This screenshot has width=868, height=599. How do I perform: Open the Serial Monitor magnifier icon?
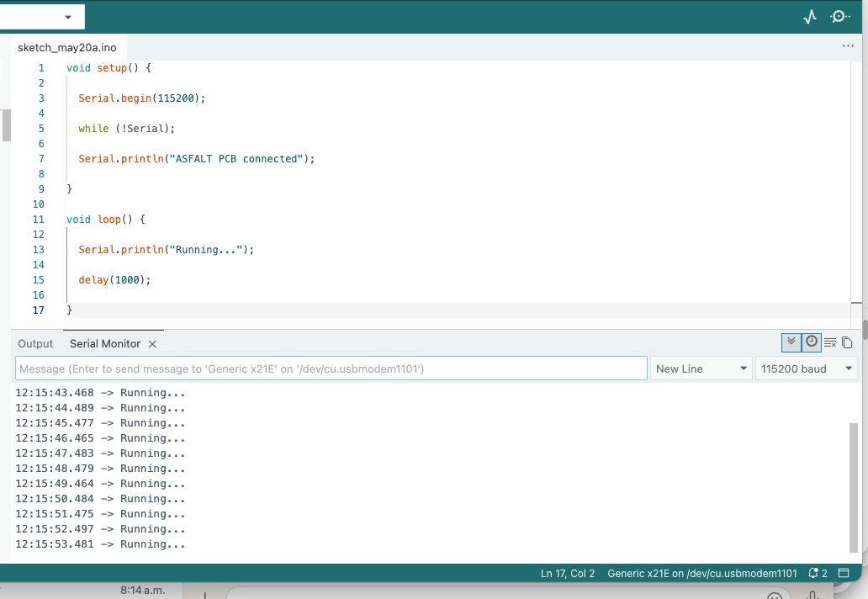(x=839, y=17)
